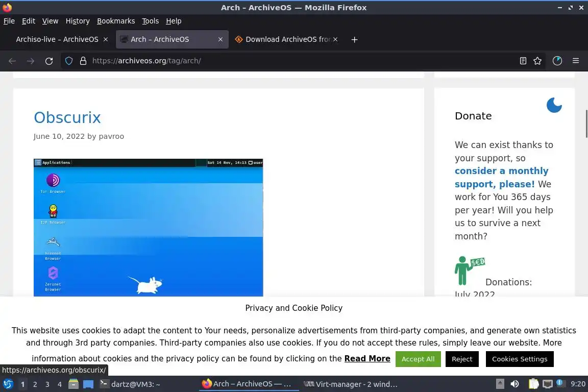Click the green donations figure icon
This screenshot has width=588, height=392.
pyautogui.click(x=470, y=271)
